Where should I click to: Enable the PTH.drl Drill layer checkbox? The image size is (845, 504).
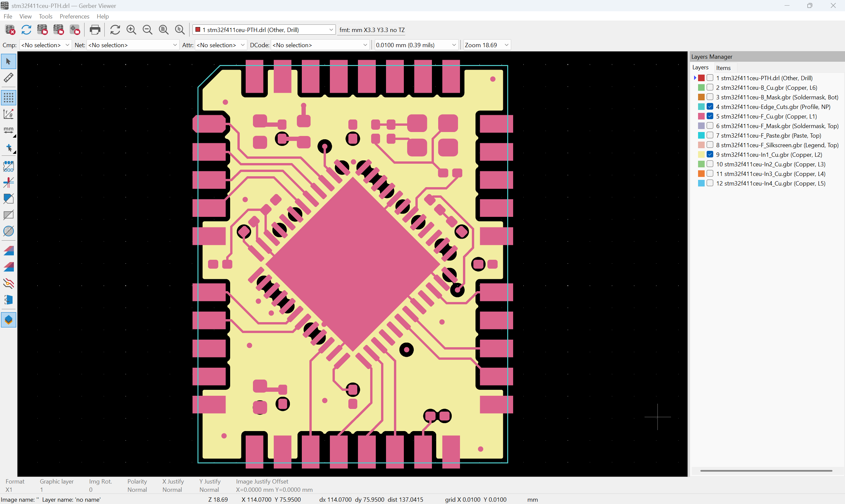click(710, 78)
